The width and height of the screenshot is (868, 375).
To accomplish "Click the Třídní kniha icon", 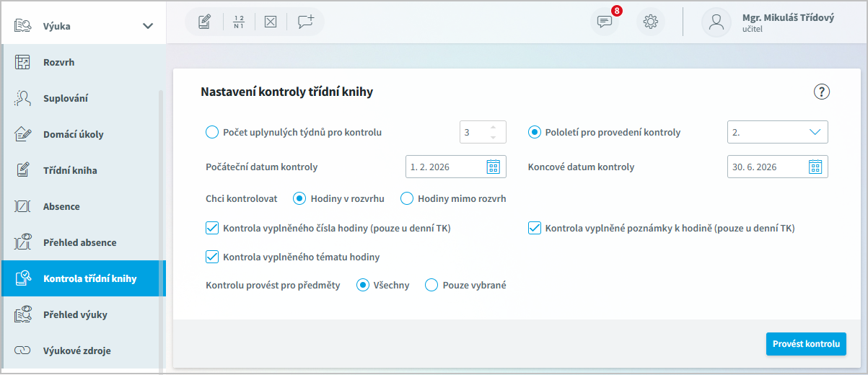I will (23, 170).
